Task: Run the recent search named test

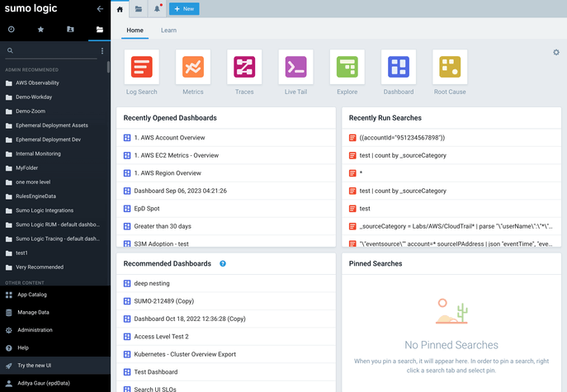Action: tap(451, 209)
